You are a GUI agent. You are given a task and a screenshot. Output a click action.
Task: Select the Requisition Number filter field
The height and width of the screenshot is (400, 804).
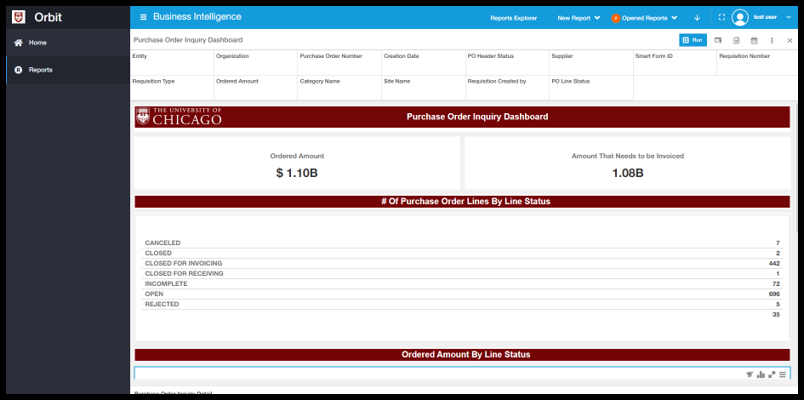coord(757,63)
